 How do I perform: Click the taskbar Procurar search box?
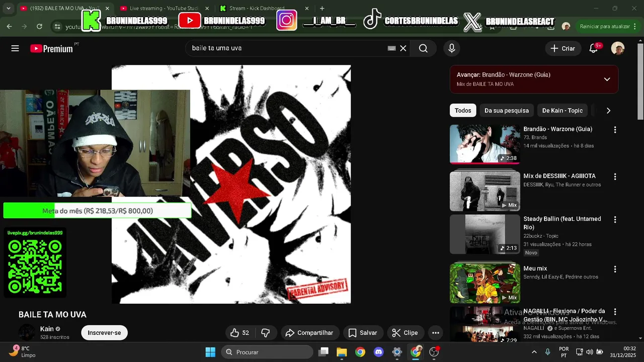tap(266, 352)
